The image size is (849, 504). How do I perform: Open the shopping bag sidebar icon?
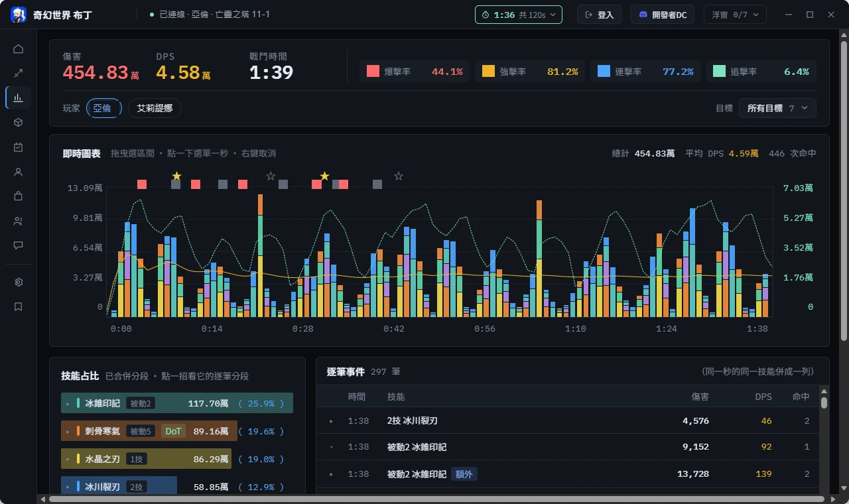(x=19, y=196)
